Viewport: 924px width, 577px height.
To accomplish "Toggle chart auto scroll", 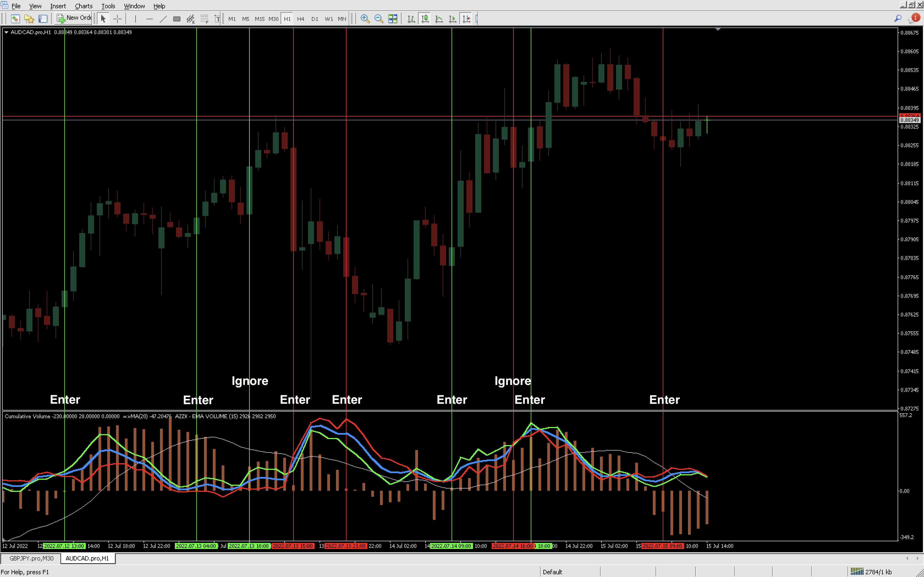I will (x=452, y=18).
